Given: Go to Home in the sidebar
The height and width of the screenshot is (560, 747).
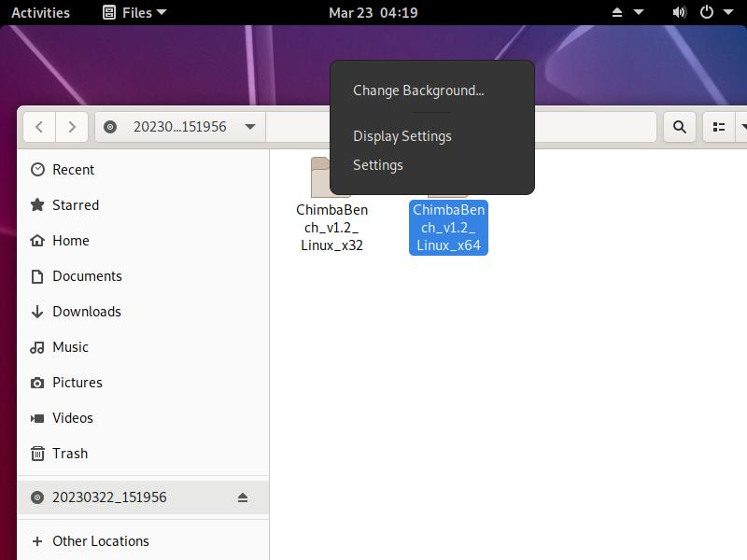Looking at the screenshot, I should (x=143, y=241).
